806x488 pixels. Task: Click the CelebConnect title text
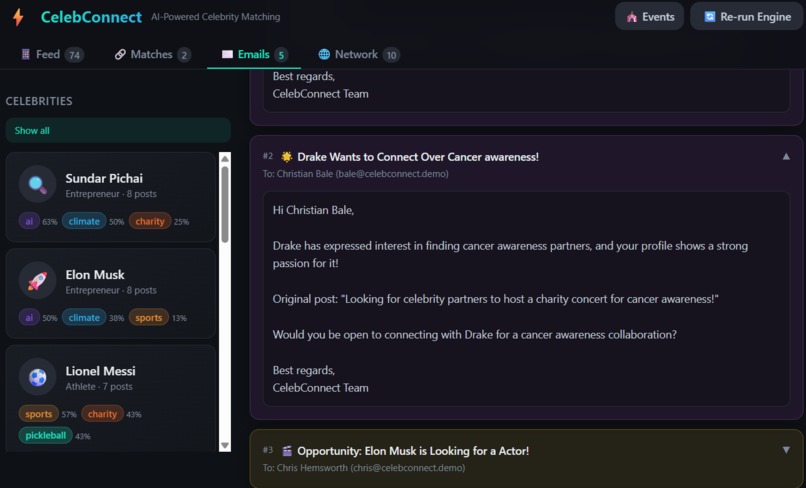[x=91, y=17]
